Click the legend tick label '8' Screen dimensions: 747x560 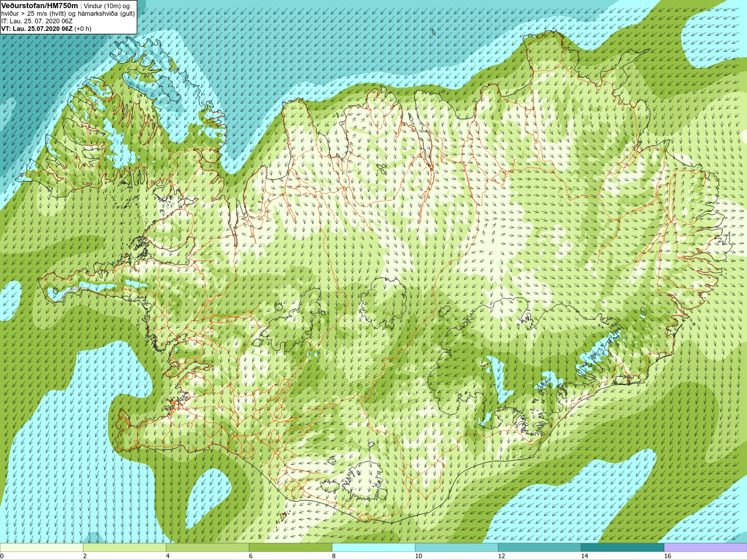[333, 556]
